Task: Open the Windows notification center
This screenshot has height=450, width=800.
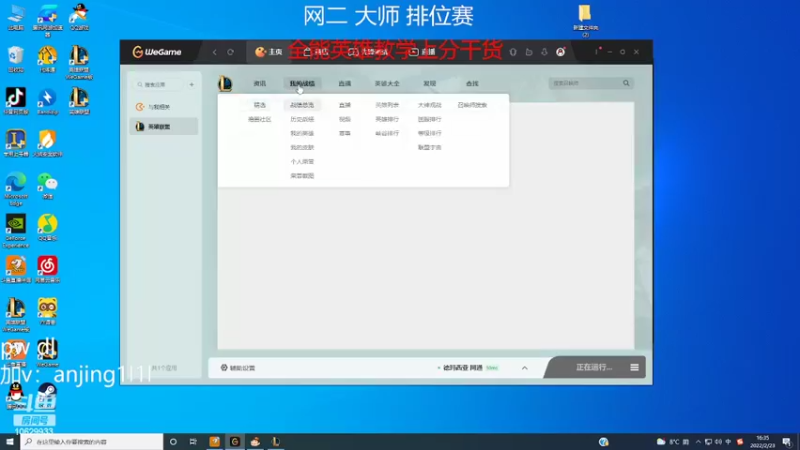Action: point(787,442)
